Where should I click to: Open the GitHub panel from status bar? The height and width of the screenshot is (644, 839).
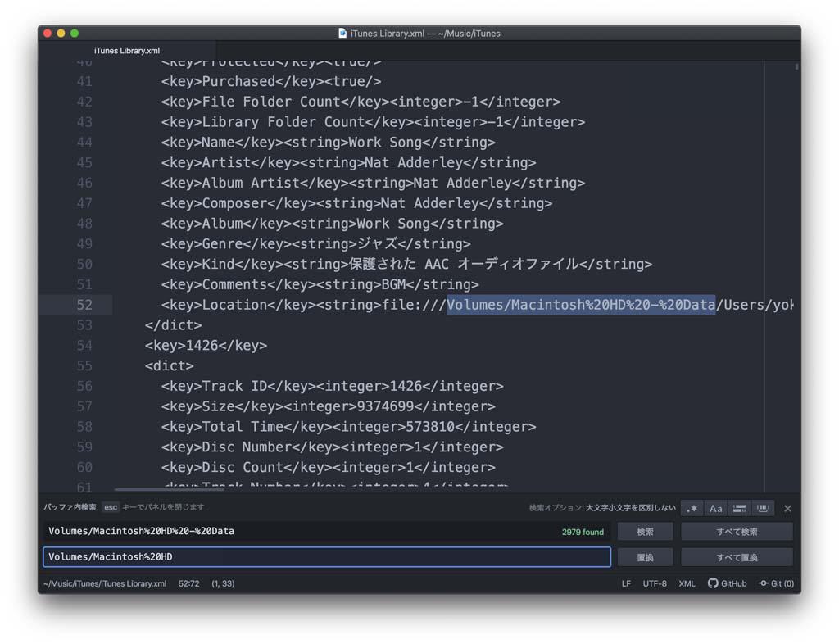(x=728, y=583)
